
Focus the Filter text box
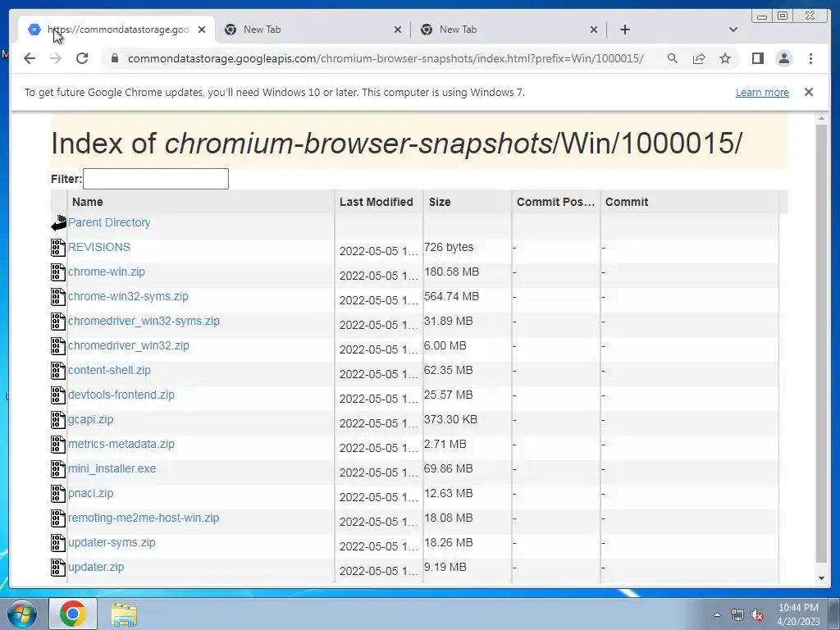click(x=155, y=179)
